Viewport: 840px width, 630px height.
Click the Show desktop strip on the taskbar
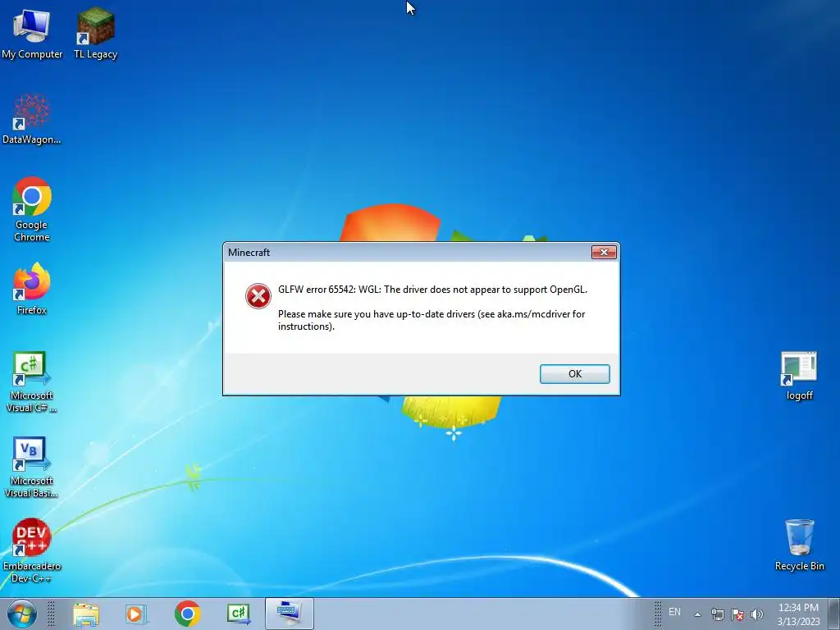[834, 614]
